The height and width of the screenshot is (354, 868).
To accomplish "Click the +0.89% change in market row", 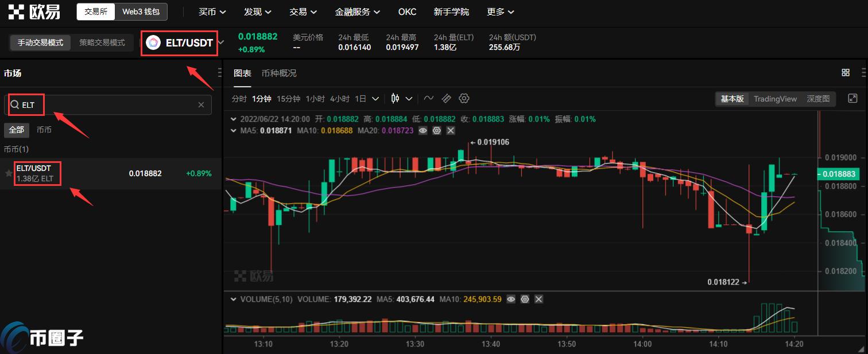I will tap(199, 173).
